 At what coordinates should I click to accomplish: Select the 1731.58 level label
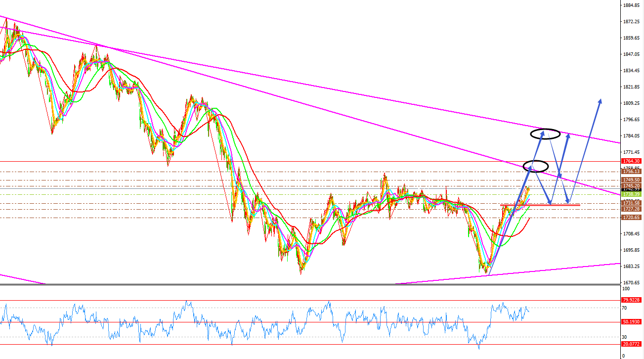(631, 203)
